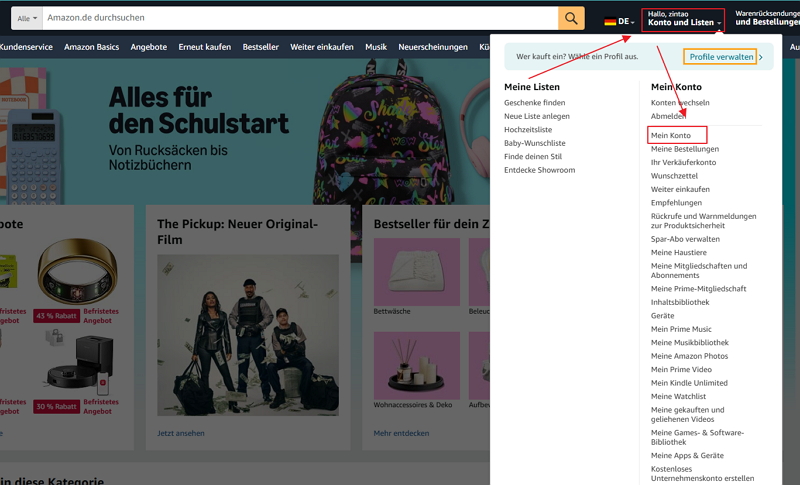Open Amazon Basics in navigation bar
Screen dimensions: 800x485
click(x=91, y=47)
